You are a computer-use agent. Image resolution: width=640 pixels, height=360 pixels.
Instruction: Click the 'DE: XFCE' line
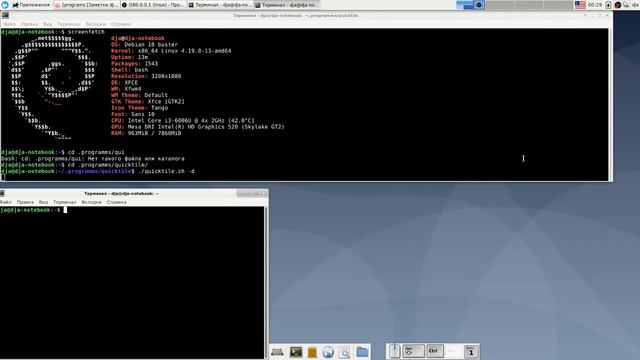pyautogui.click(x=124, y=82)
